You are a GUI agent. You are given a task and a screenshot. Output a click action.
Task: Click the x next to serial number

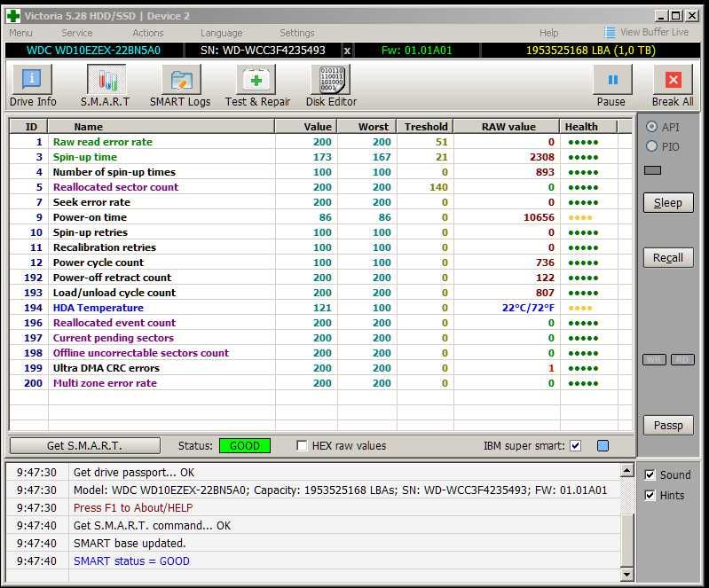click(x=347, y=51)
